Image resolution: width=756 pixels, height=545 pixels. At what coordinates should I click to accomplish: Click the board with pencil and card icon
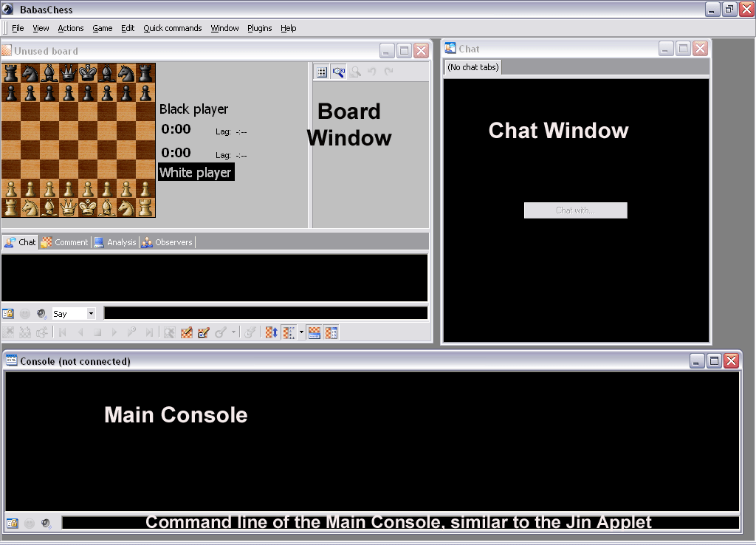(x=204, y=332)
